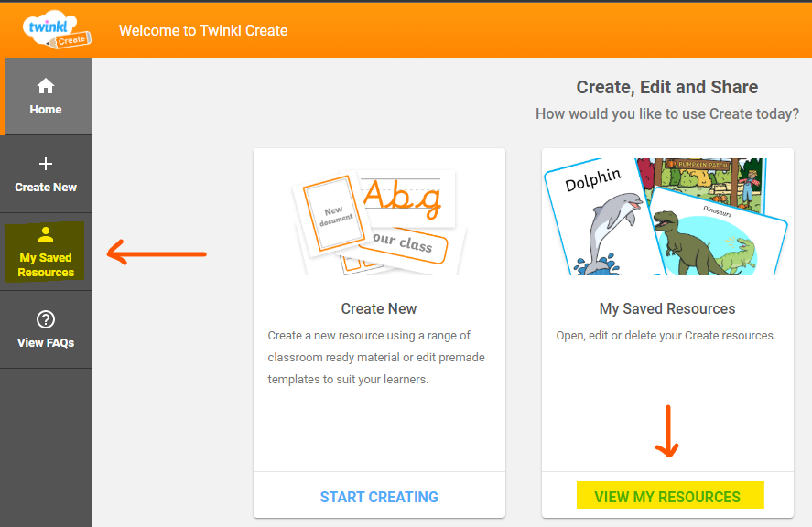Click the Create New plus icon
This screenshot has width=812, height=527.
pos(46,164)
